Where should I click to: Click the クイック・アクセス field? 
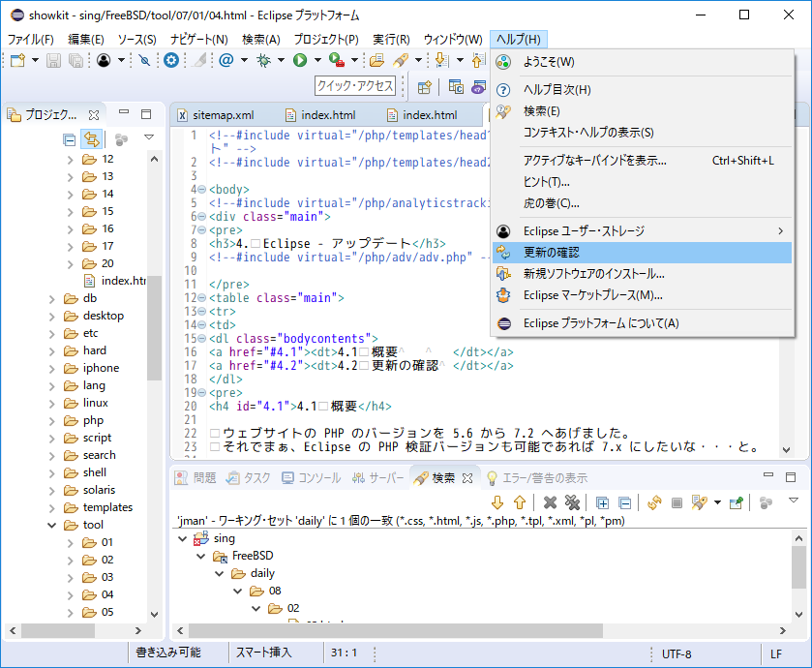pyautogui.click(x=355, y=86)
